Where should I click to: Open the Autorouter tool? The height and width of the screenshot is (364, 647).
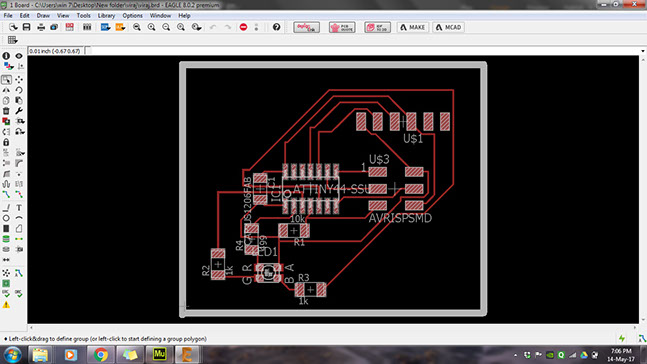19,273
